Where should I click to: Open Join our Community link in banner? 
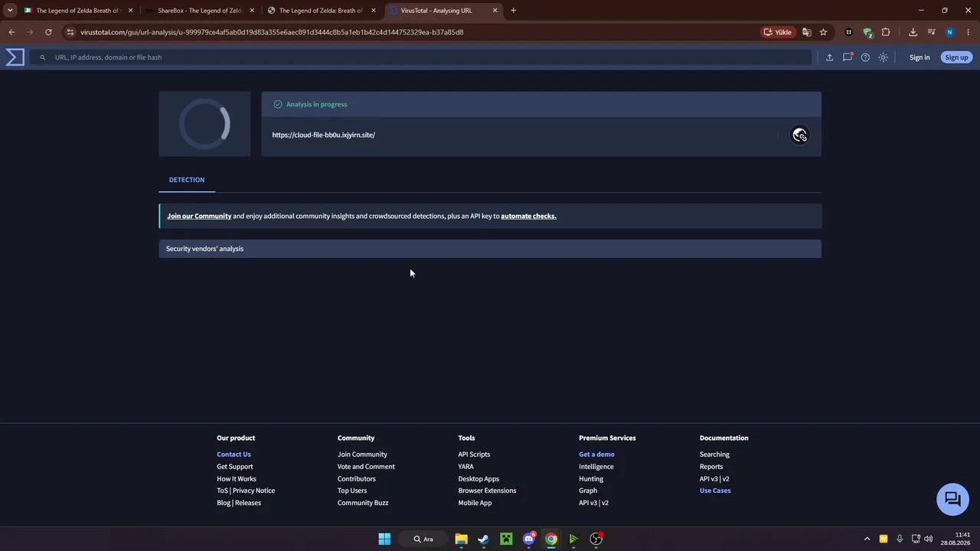(199, 216)
